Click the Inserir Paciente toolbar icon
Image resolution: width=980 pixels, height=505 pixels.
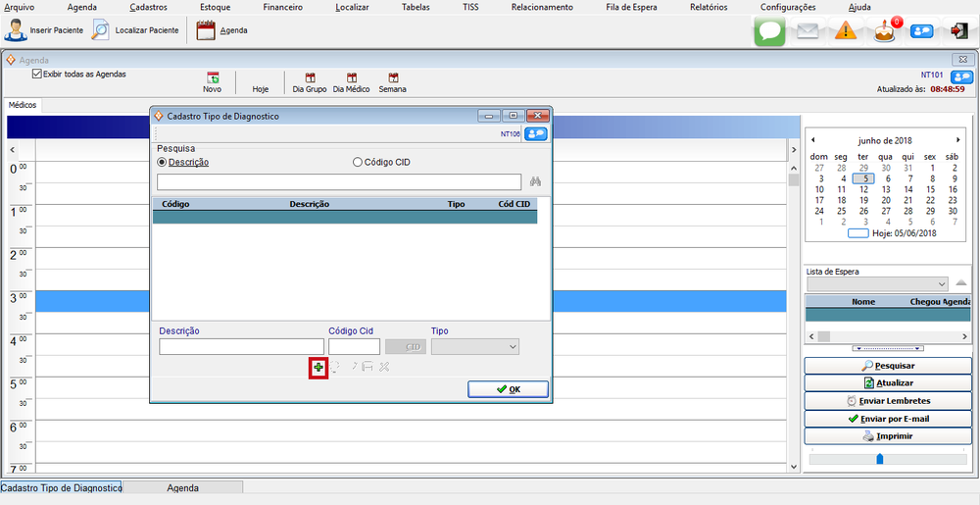(17, 30)
